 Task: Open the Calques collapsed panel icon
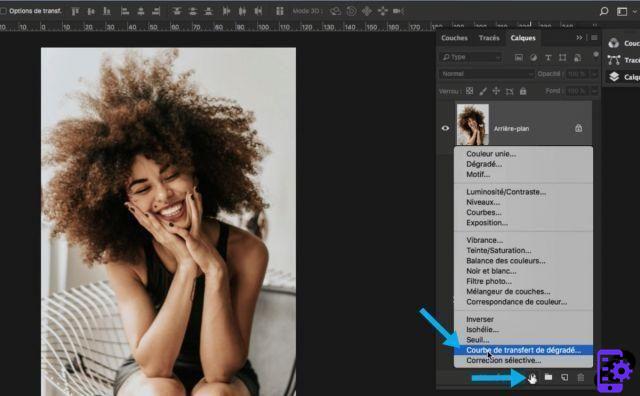pyautogui.click(x=614, y=76)
